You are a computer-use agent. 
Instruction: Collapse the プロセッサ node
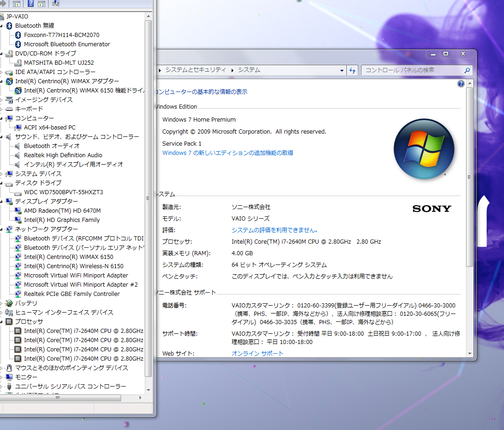[1, 322]
